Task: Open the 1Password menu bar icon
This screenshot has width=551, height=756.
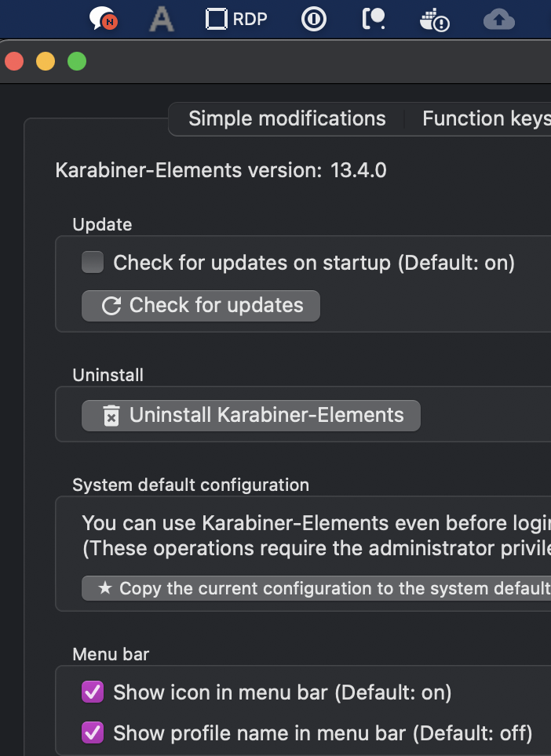Action: [x=314, y=20]
